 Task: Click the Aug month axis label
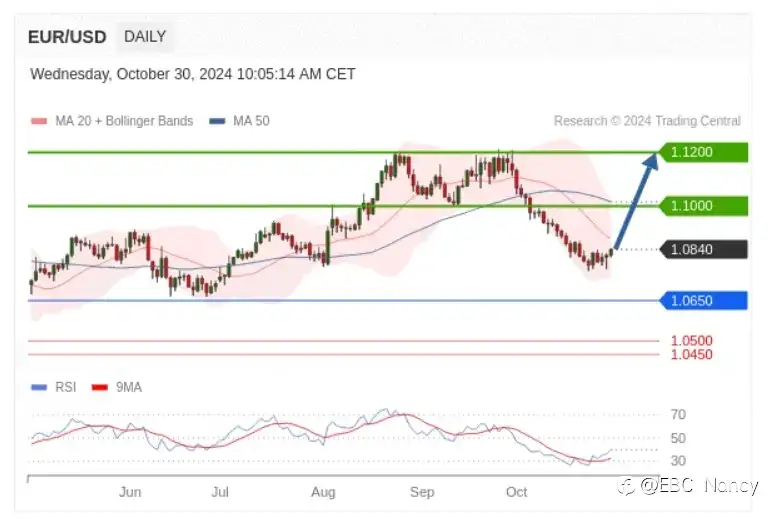point(323,492)
